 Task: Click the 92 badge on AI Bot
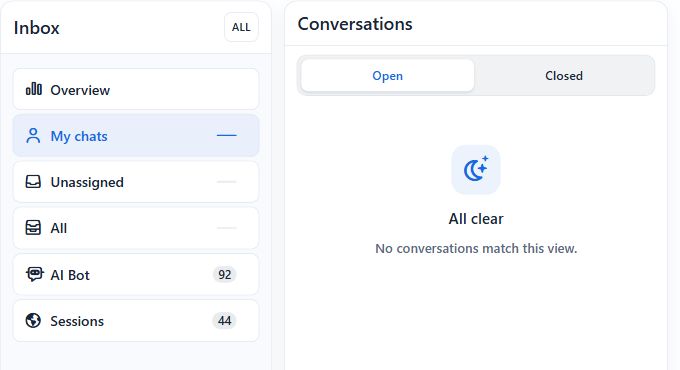coord(224,275)
